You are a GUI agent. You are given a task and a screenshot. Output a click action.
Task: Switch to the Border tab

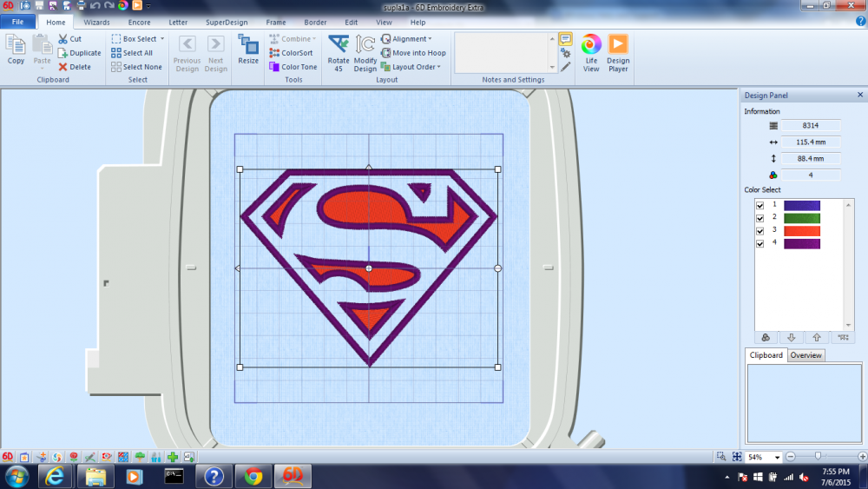coord(315,23)
